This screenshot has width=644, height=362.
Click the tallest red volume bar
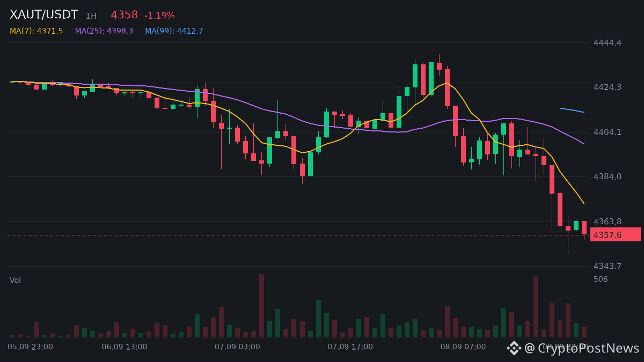tap(261, 306)
